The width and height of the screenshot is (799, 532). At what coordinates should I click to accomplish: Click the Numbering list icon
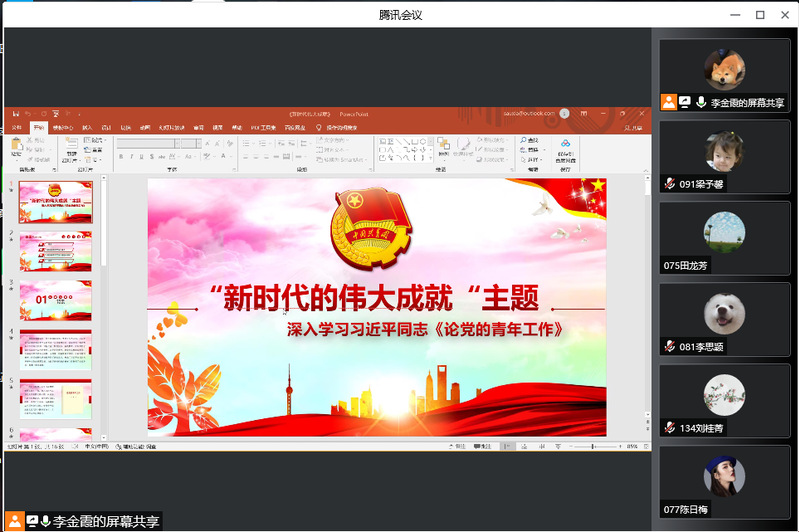coord(263,144)
